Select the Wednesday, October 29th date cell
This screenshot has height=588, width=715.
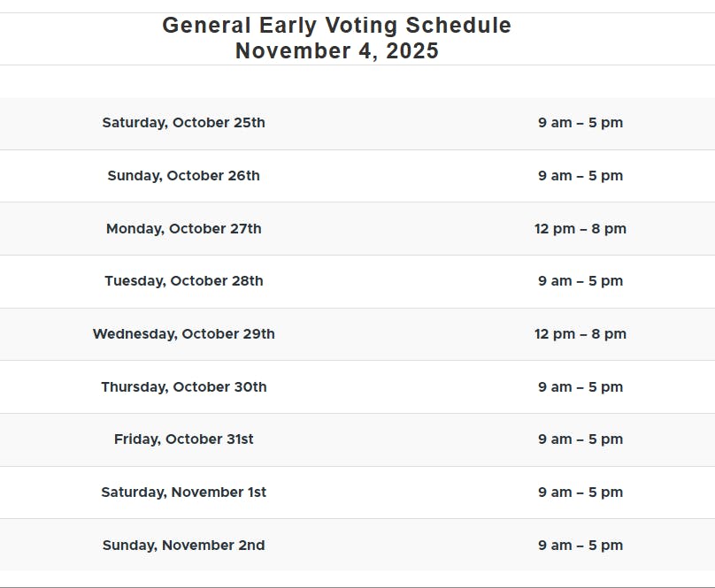click(183, 334)
